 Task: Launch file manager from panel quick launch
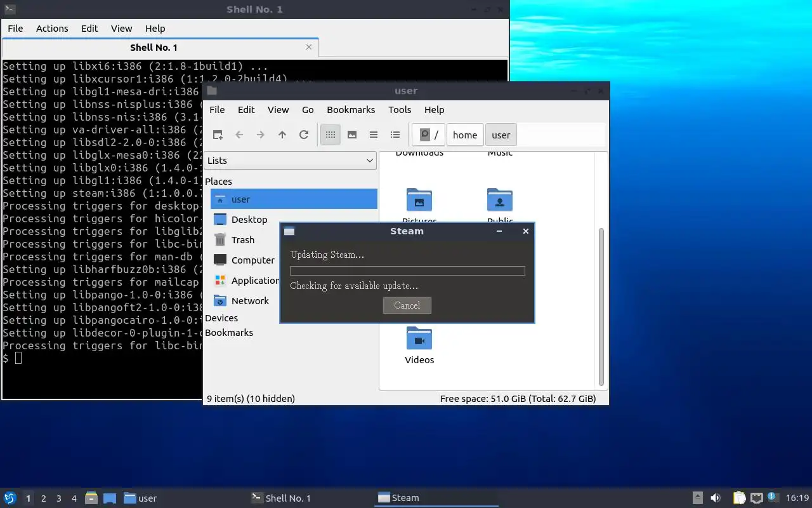pos(91,498)
